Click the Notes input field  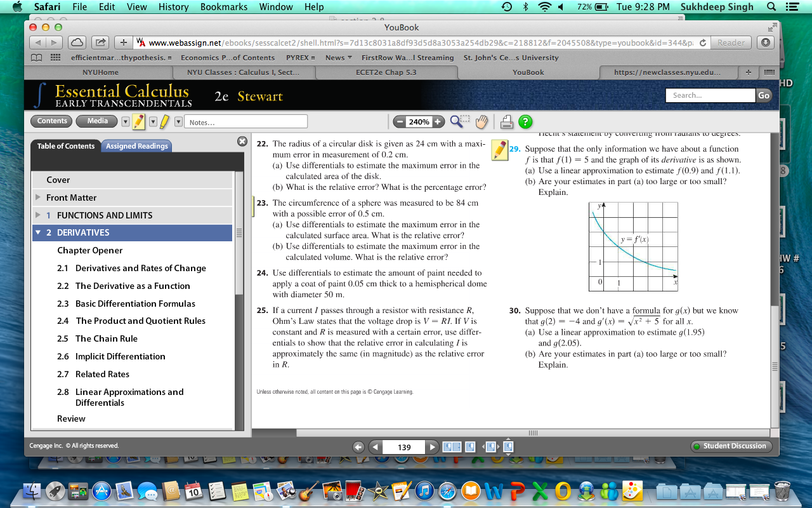point(246,121)
